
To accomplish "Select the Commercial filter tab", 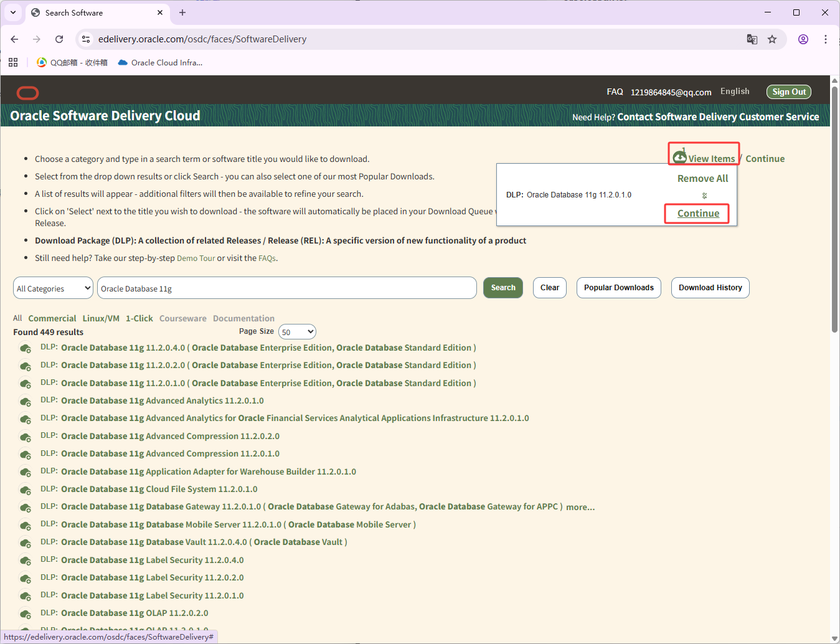I will tap(52, 318).
